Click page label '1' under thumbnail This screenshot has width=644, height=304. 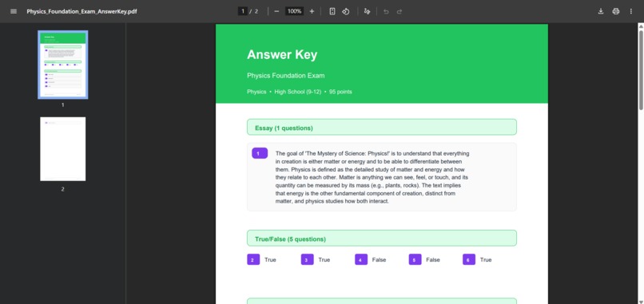point(63,105)
